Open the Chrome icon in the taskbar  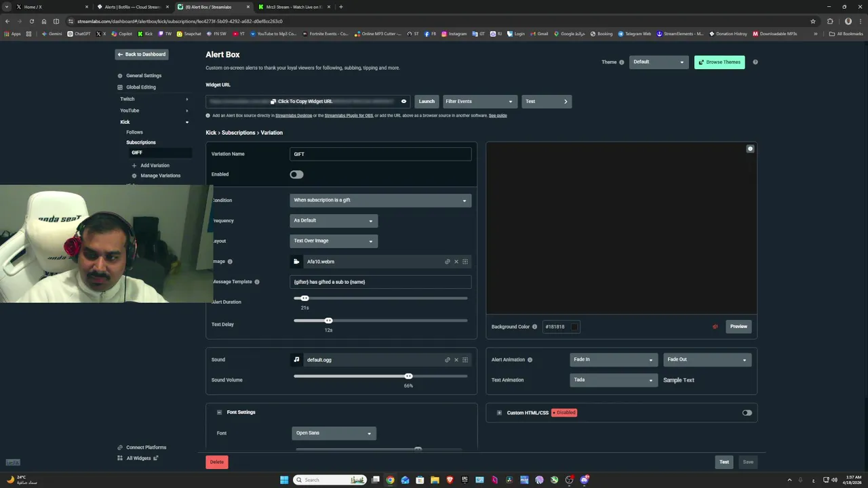pyautogui.click(x=390, y=480)
